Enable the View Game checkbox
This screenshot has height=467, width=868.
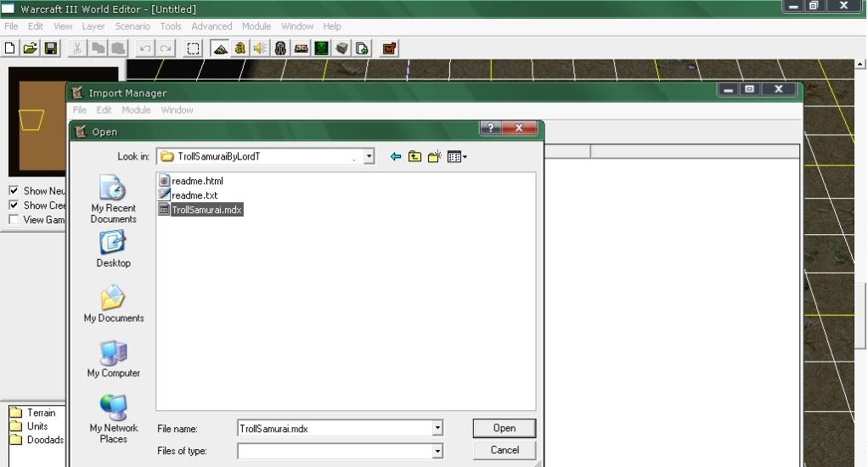[14, 219]
